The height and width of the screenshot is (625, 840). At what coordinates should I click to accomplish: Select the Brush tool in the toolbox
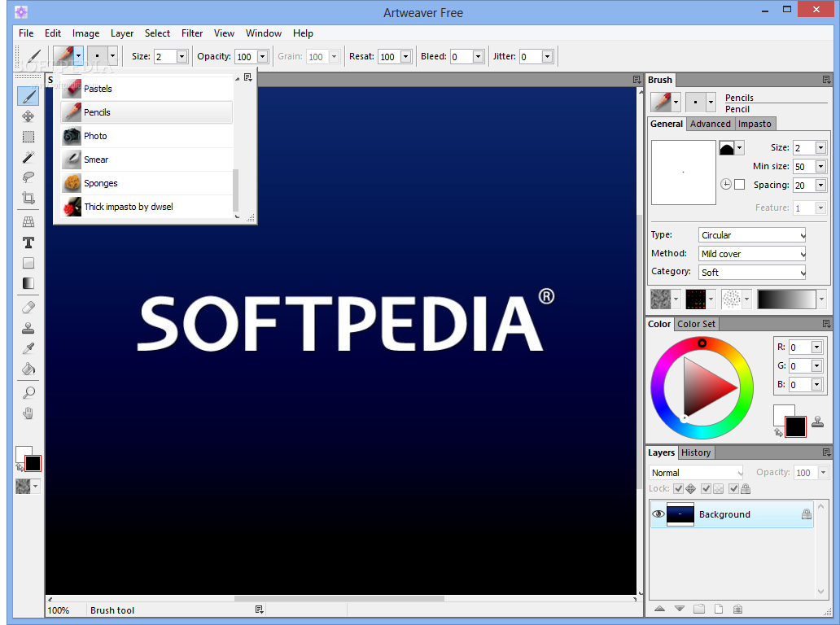(28, 96)
